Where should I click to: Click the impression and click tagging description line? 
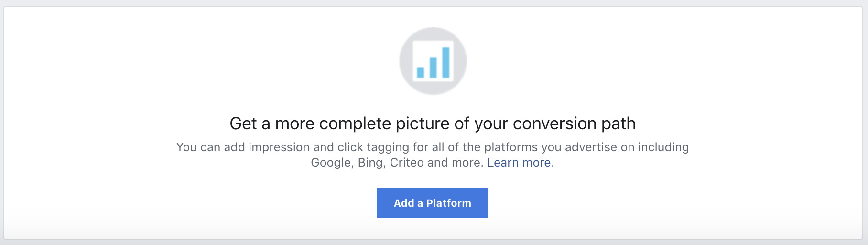433,147
